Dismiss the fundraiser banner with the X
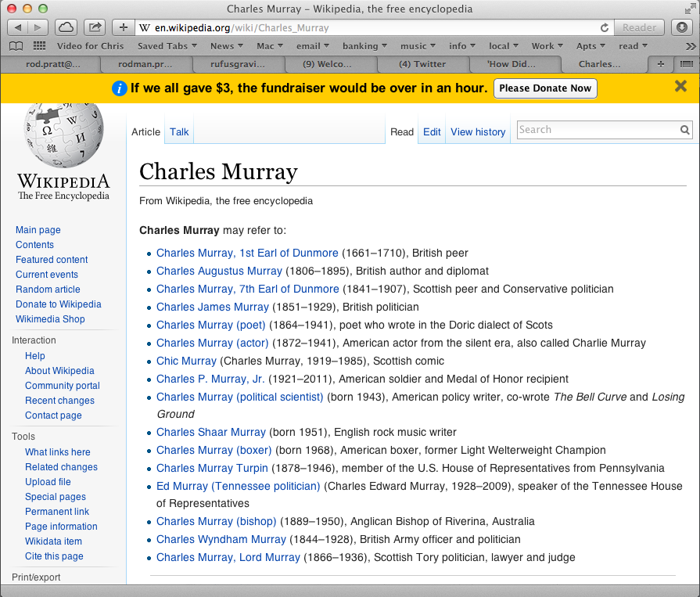 (680, 86)
